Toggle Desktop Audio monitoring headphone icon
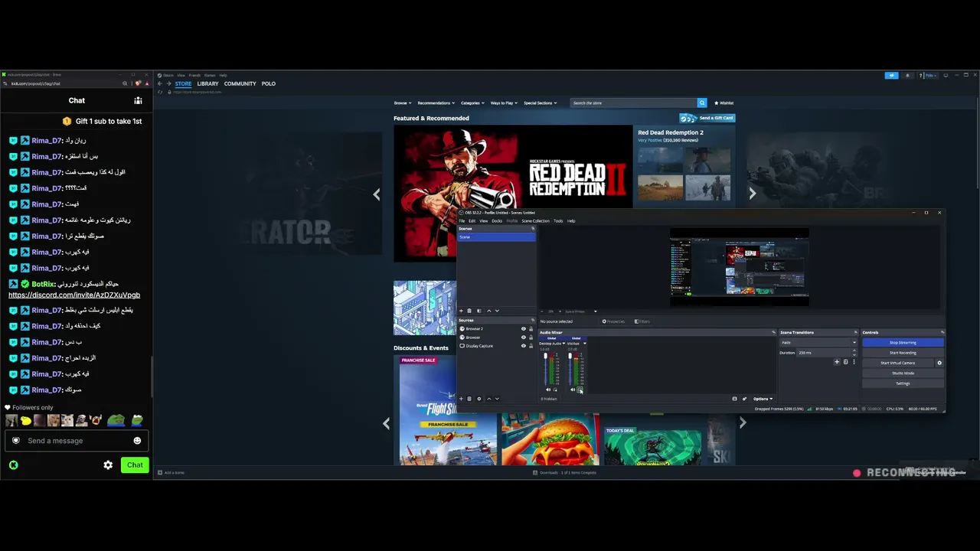Viewport: 980px width, 551px height. click(x=556, y=390)
